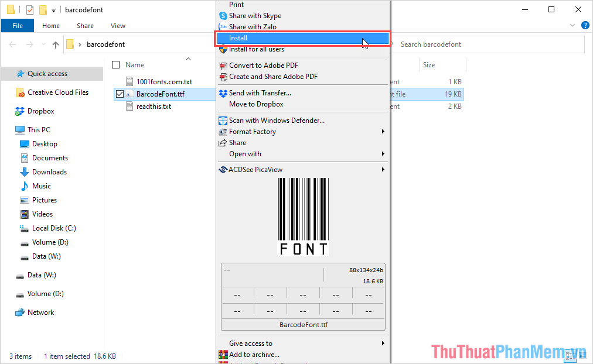The width and height of the screenshot is (593, 364).
Task: Click the ACDSee PicaView eye icon
Action: (x=223, y=170)
